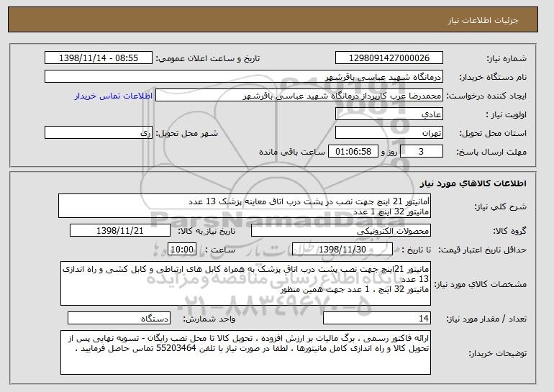Click the label حداقل تاریخ اعتبار قیمت
This screenshot has width=554, height=392.
(x=482, y=250)
